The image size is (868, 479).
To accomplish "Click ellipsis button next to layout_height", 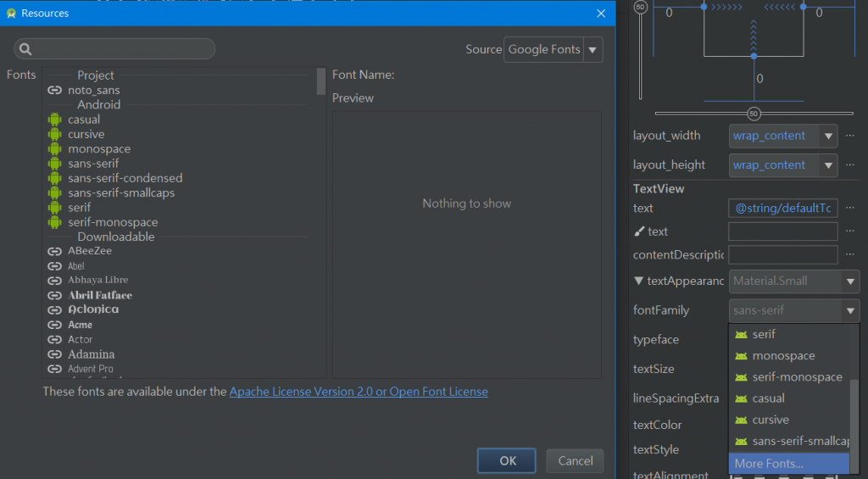I will tap(849, 165).
